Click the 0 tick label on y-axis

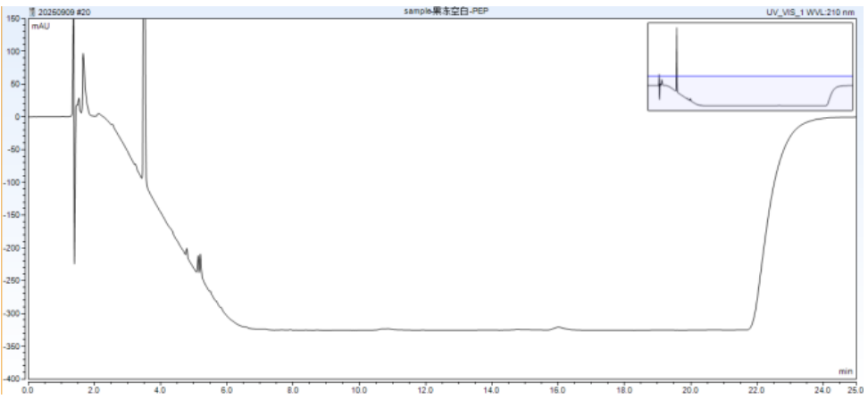coord(18,117)
